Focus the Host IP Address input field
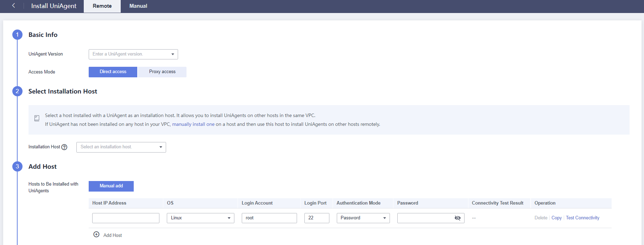This screenshot has height=245, width=644. tap(126, 218)
